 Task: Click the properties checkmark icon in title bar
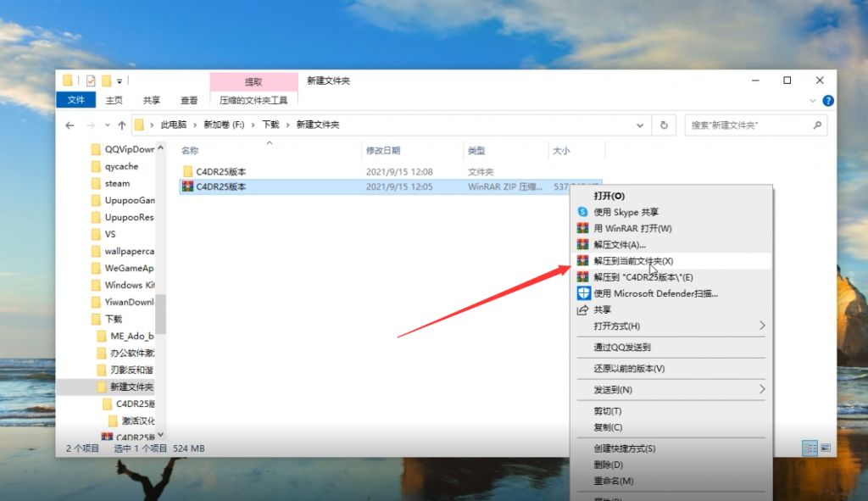(x=91, y=81)
